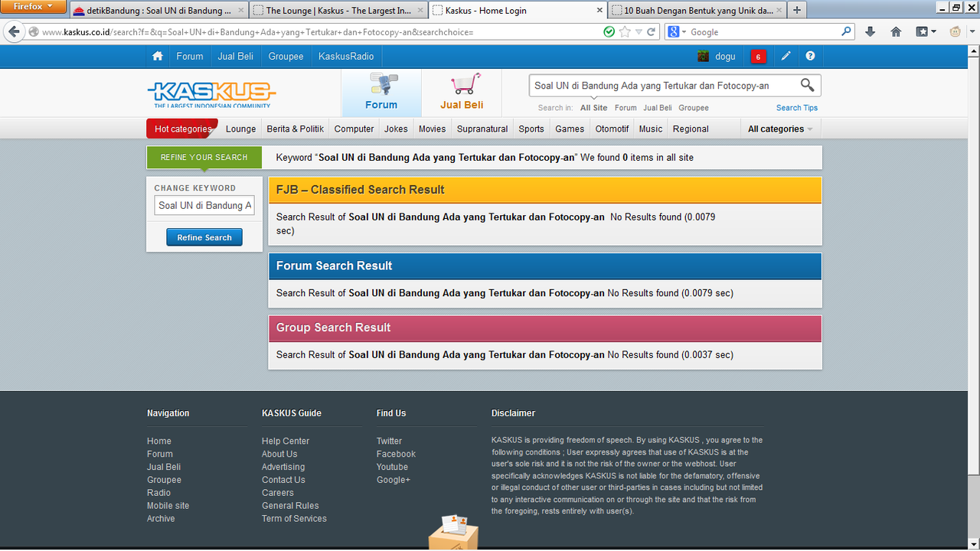980x551 pixels.
Task: Open KaskusRadio in top navigation
Action: (346, 56)
